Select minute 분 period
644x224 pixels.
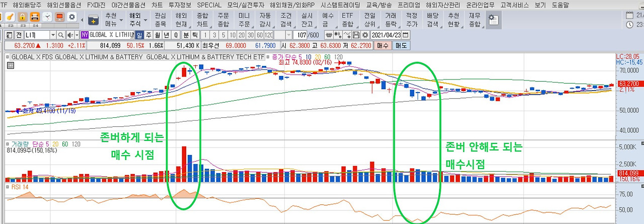coord(185,35)
